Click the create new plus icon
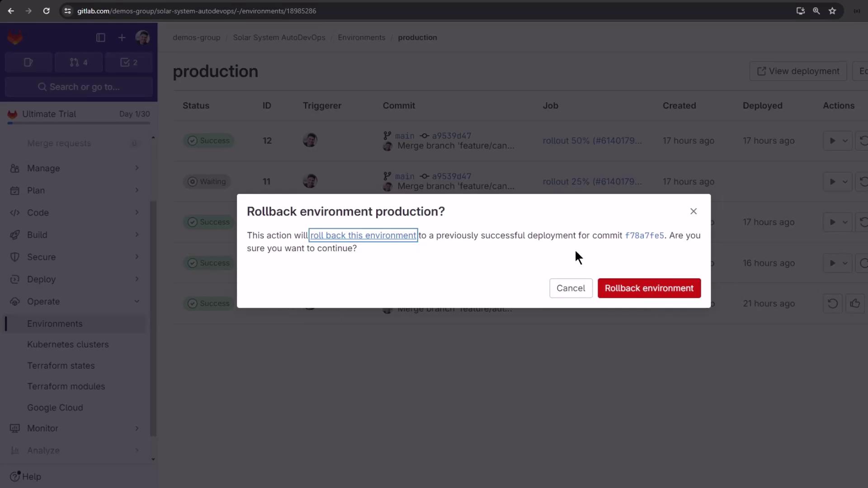 pos(122,38)
